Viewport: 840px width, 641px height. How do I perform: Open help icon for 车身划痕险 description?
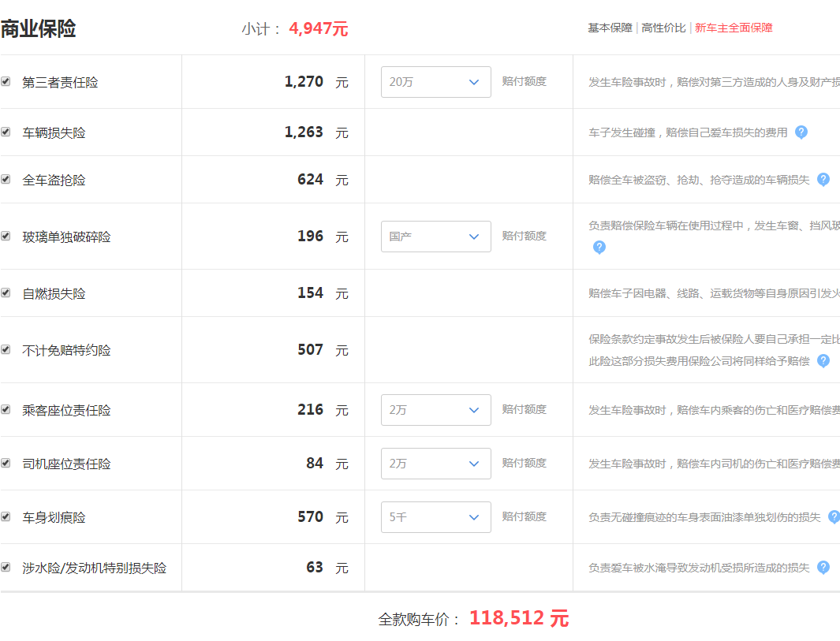[834, 516]
